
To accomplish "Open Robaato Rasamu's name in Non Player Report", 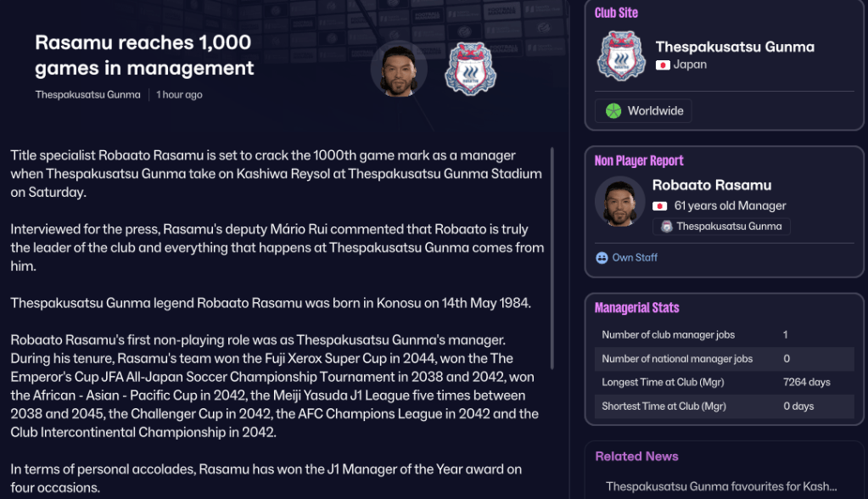I will tap(711, 185).
